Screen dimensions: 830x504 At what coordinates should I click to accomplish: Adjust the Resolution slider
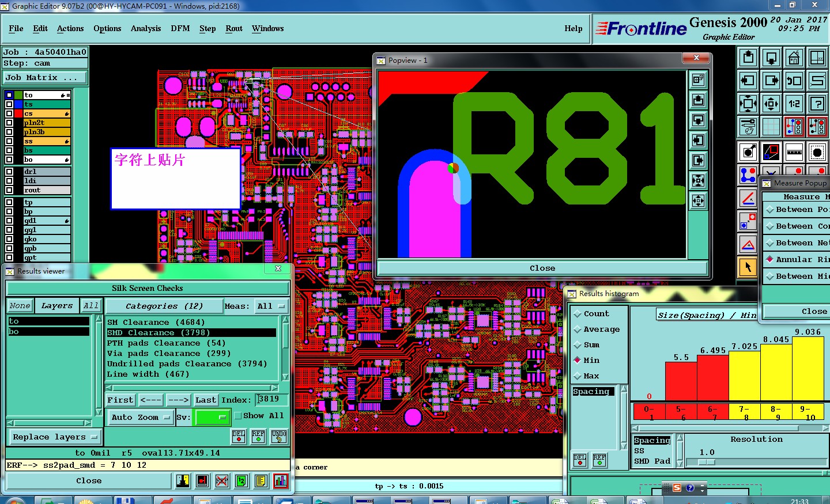pyautogui.click(x=707, y=462)
